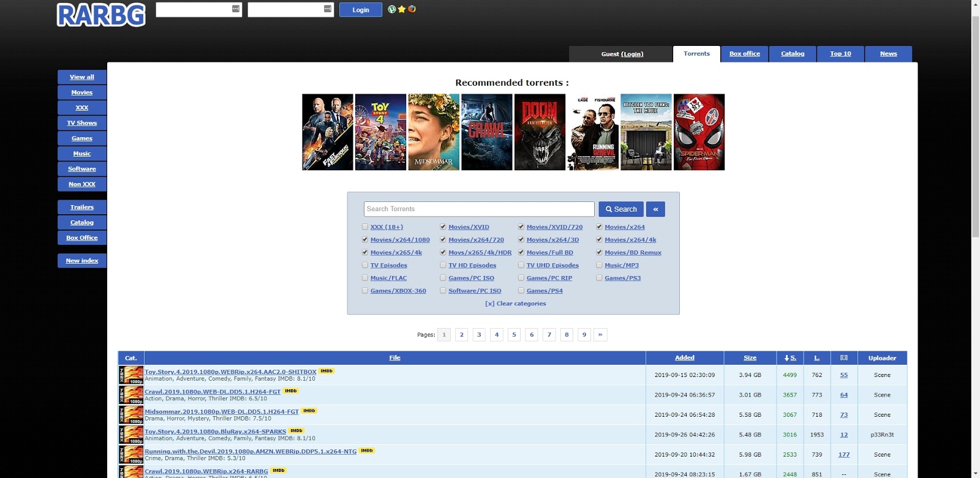Enable the XXX (18+) category checkbox
This screenshot has height=478, width=980.
point(365,227)
